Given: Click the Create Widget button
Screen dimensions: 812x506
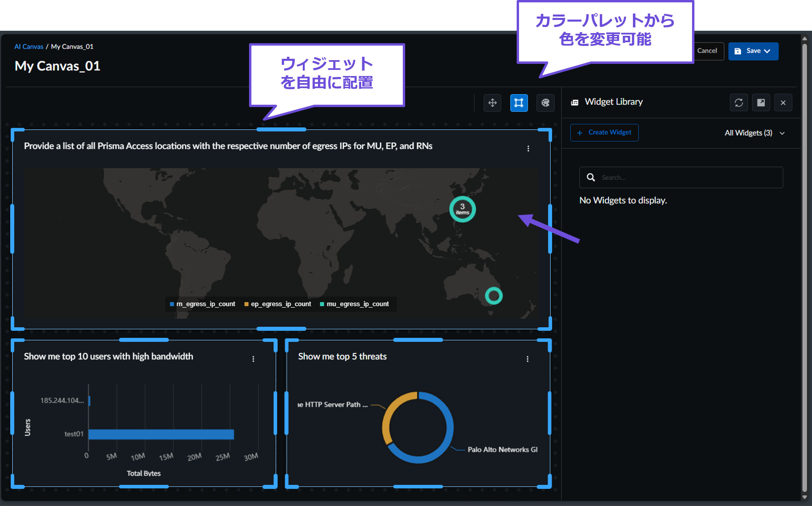Looking at the screenshot, I should pyautogui.click(x=604, y=132).
